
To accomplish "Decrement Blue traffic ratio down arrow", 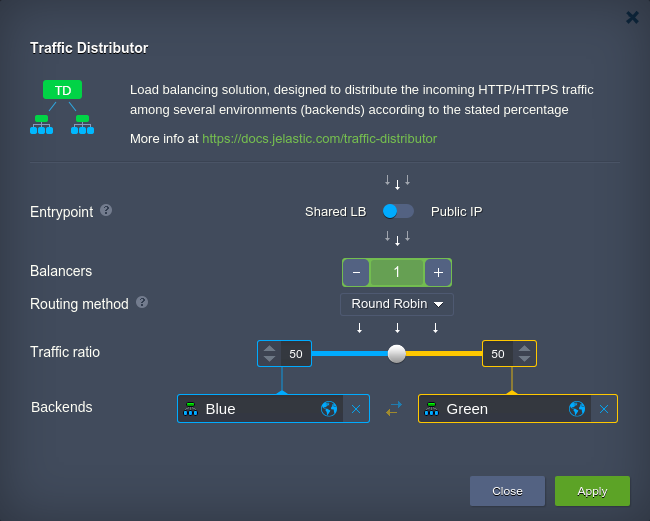I will point(269,359).
